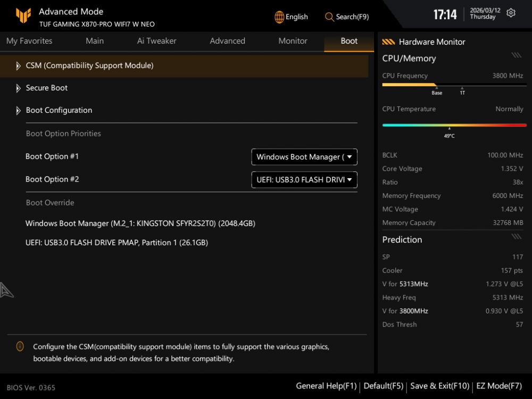Click the stripes icon beside CPU/Memory heading
The height and width of the screenshot is (399, 532).
pyautogui.click(x=516, y=55)
